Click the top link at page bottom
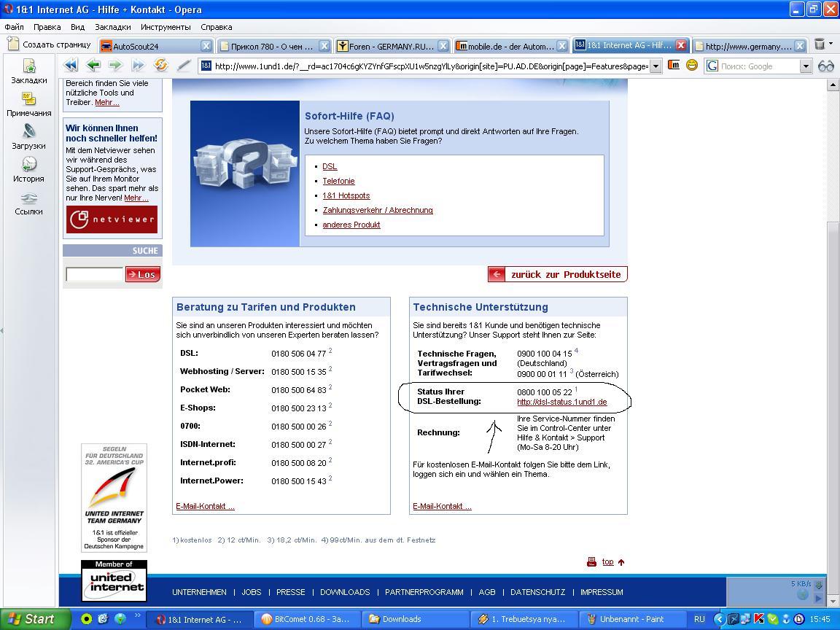This screenshot has height=630, width=840. [x=607, y=561]
